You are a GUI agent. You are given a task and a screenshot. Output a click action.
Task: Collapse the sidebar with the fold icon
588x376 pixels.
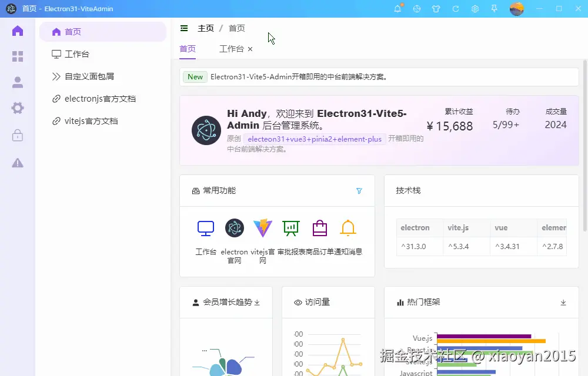184,28
